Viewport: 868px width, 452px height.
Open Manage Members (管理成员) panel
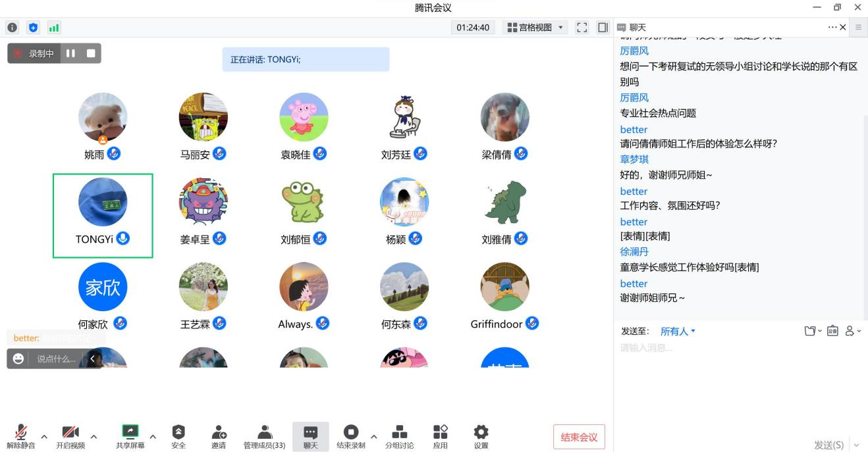264,436
